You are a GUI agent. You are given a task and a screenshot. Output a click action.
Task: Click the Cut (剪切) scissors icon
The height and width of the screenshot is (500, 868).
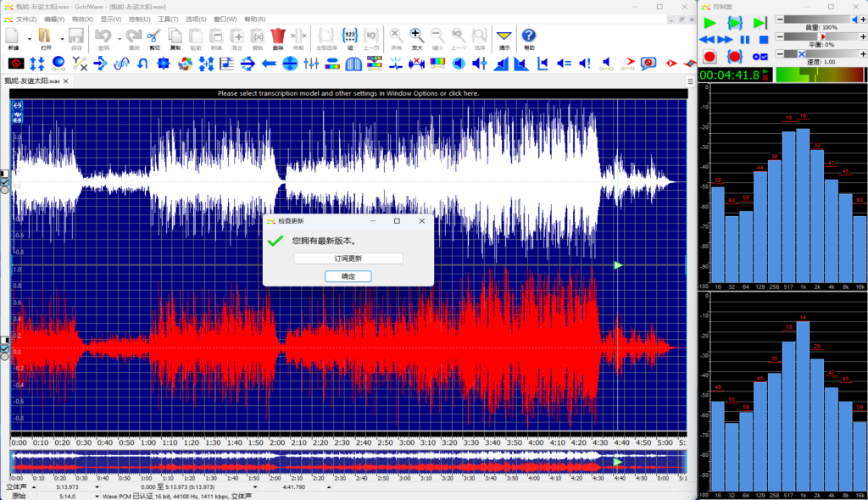coord(153,36)
